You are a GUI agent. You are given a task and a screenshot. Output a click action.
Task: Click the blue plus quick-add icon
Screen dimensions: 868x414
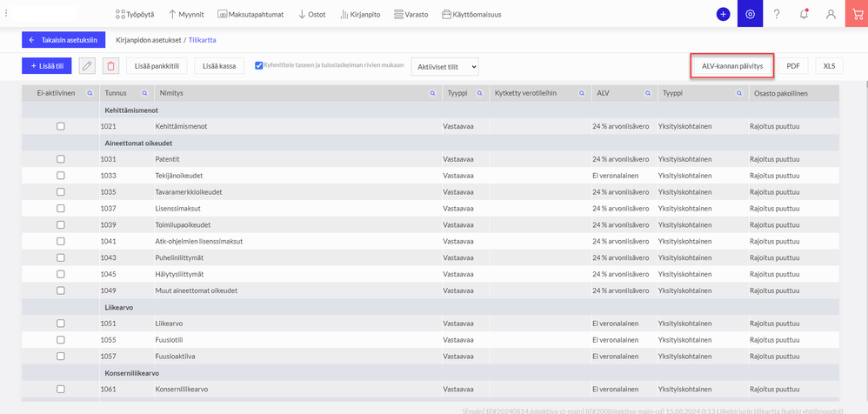pyautogui.click(x=723, y=15)
